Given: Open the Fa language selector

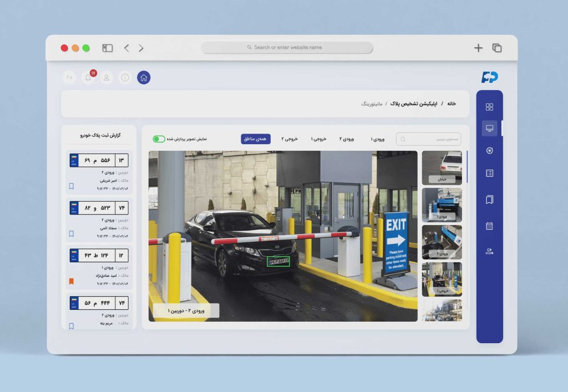Looking at the screenshot, I should click(69, 78).
